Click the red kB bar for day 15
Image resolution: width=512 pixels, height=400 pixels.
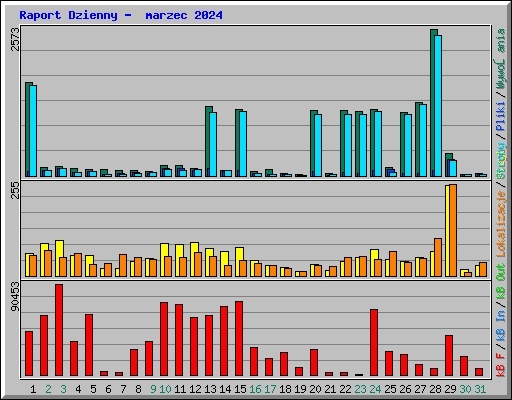[239, 338]
